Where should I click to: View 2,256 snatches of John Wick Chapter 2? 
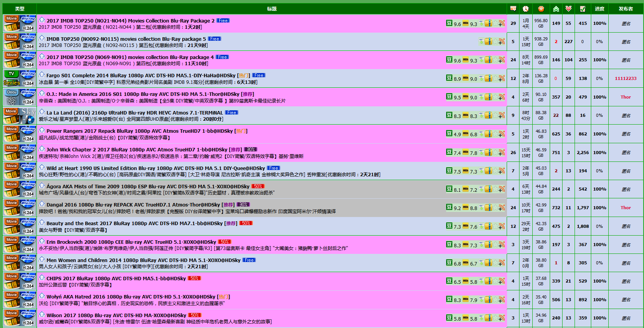click(x=583, y=153)
